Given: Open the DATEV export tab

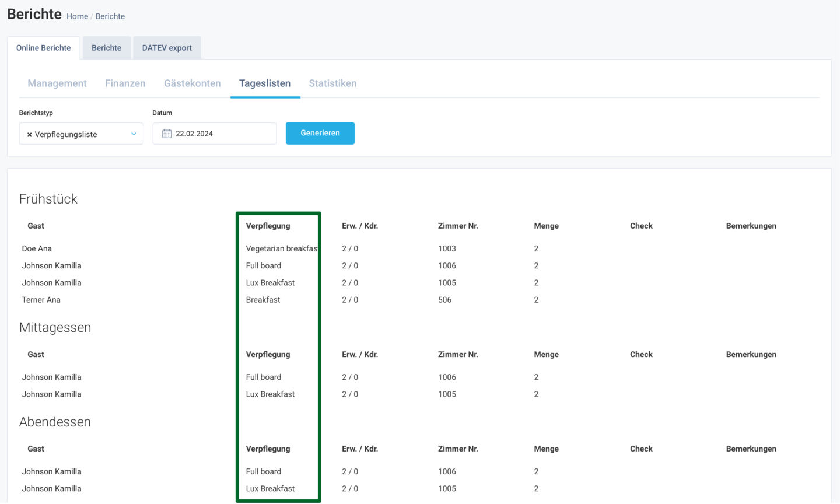Looking at the screenshot, I should 167,48.
